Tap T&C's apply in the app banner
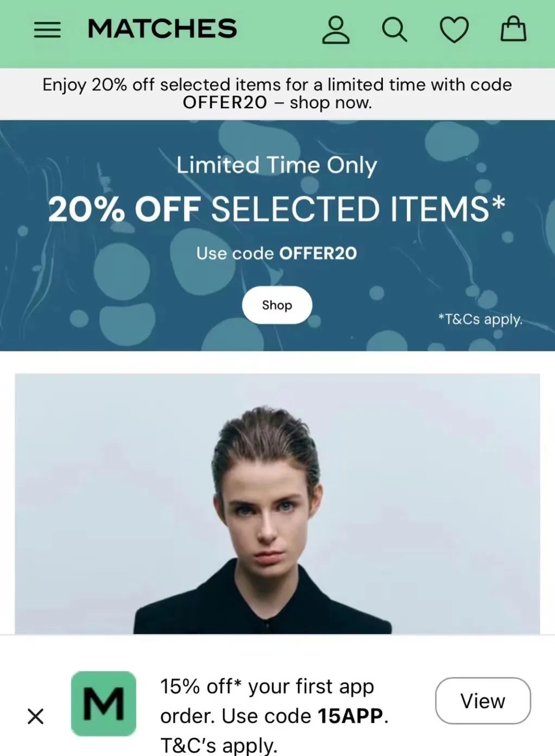 click(219, 745)
